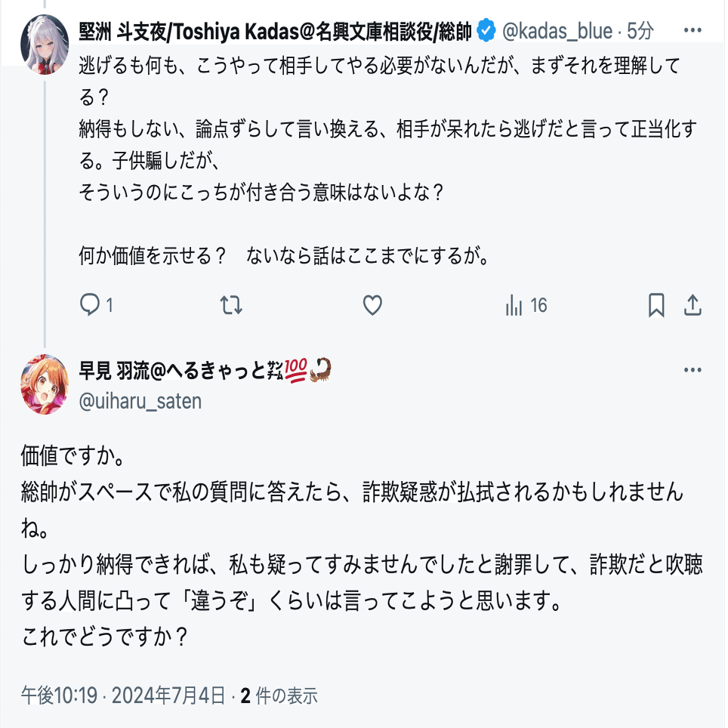728x728 pixels.
Task: Repost the tweet from @kadas_blue
Action: [x=231, y=305]
